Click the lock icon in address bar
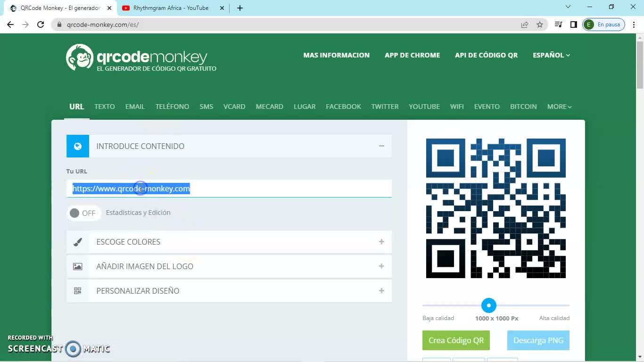Screen dimensions: 644x362 click(x=59, y=25)
